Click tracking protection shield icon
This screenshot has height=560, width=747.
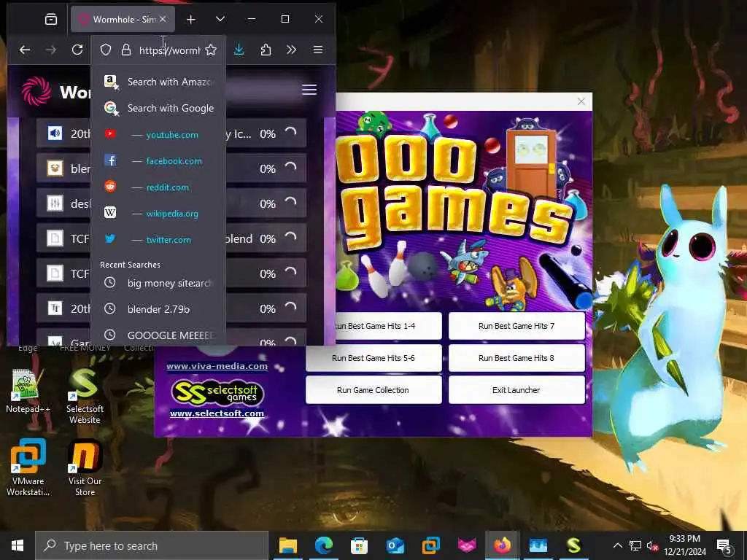(x=106, y=50)
